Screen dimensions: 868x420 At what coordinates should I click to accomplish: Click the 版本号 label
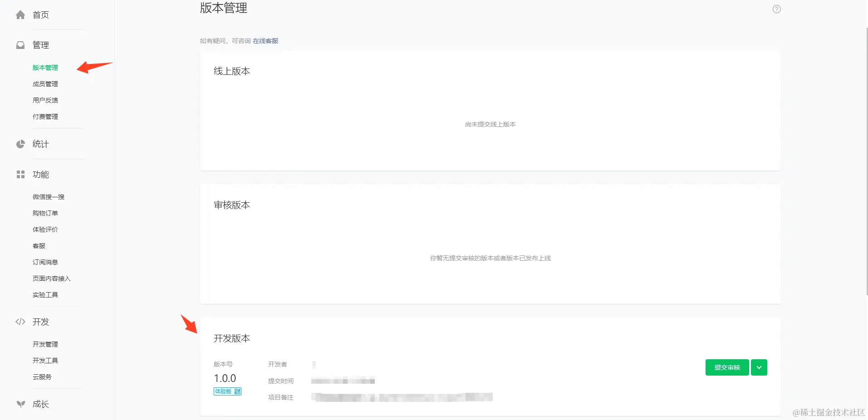(x=223, y=364)
